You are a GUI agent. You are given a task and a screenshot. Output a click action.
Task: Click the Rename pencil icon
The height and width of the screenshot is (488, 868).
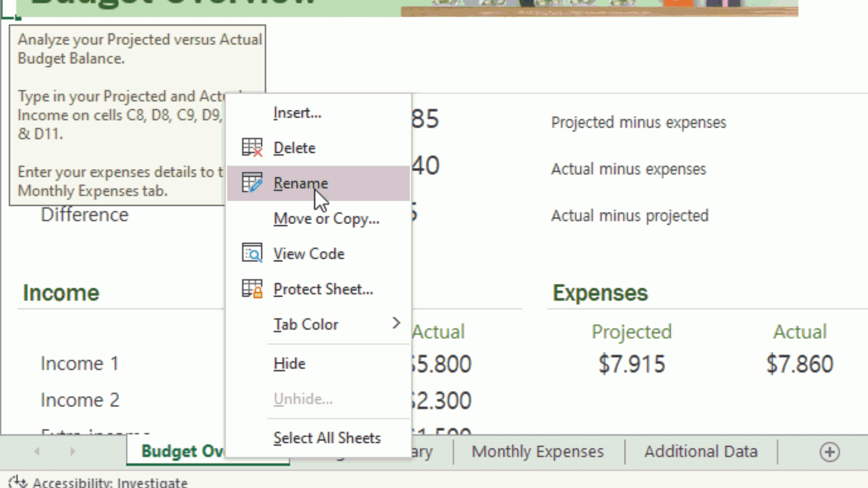tap(252, 183)
